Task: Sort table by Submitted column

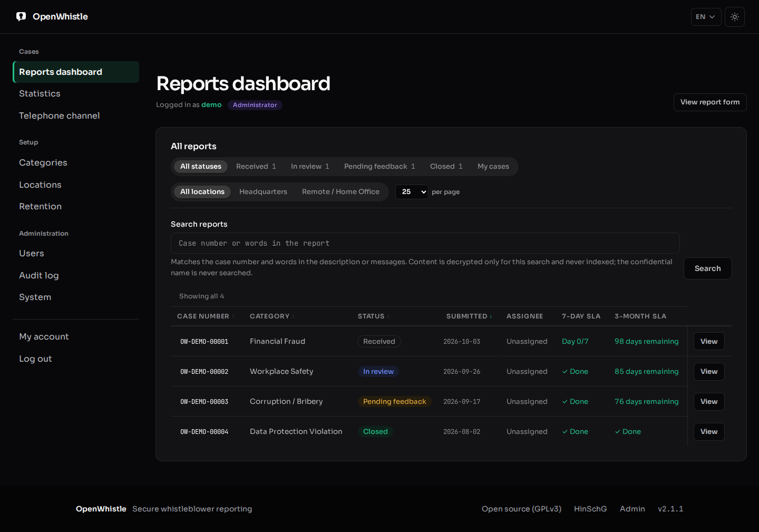Action: click(x=469, y=316)
